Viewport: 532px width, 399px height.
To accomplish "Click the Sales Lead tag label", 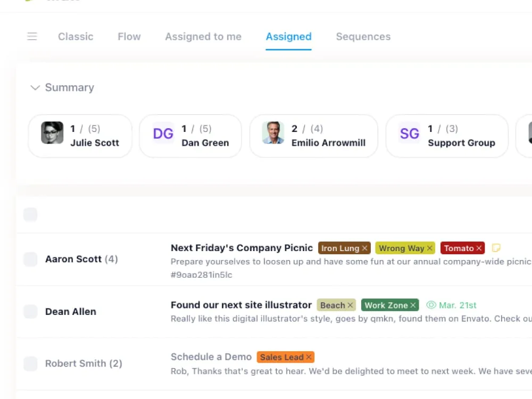I will click(x=281, y=357).
